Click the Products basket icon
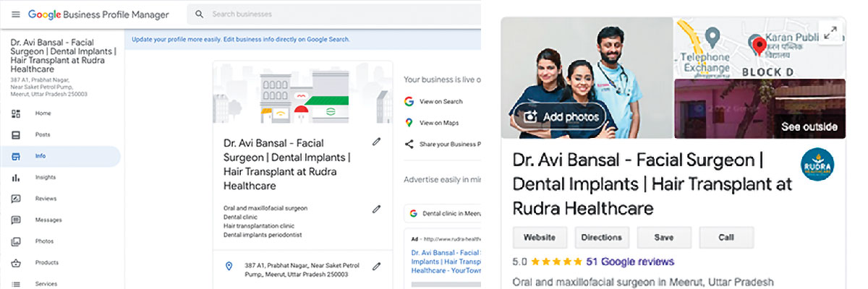 click(16, 262)
